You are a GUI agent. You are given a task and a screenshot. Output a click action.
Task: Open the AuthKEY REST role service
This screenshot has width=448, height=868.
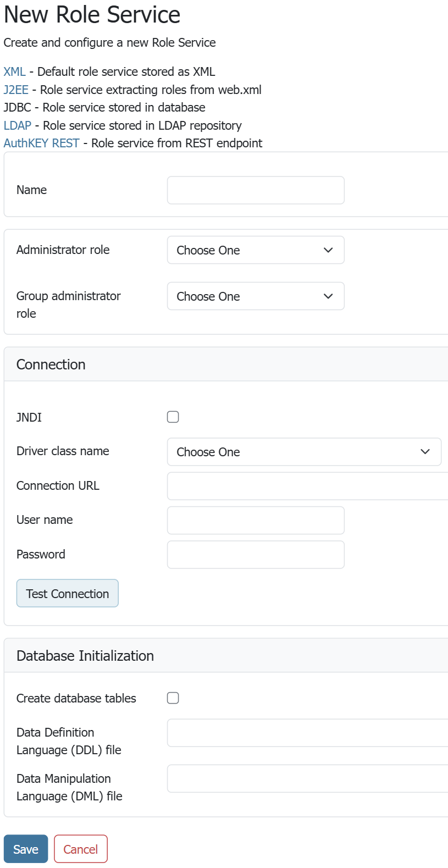(42, 143)
